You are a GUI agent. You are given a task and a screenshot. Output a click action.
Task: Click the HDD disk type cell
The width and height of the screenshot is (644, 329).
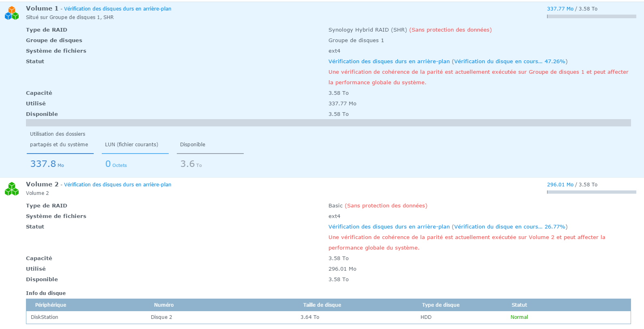[x=426, y=317]
